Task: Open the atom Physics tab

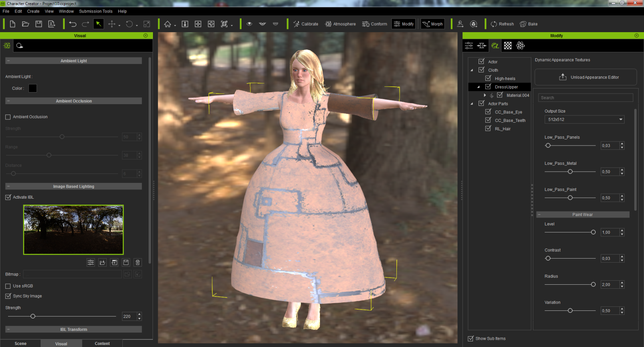Action: pos(520,45)
